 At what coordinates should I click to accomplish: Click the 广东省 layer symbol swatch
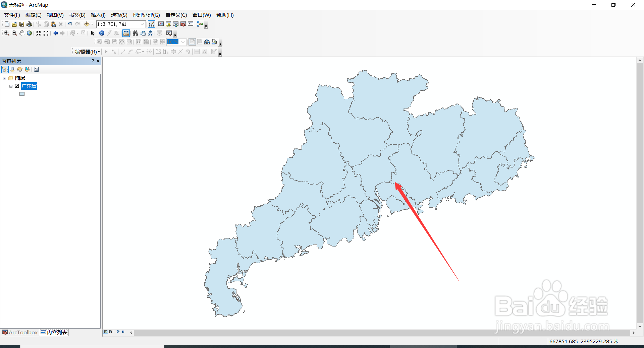pyautogui.click(x=21, y=94)
